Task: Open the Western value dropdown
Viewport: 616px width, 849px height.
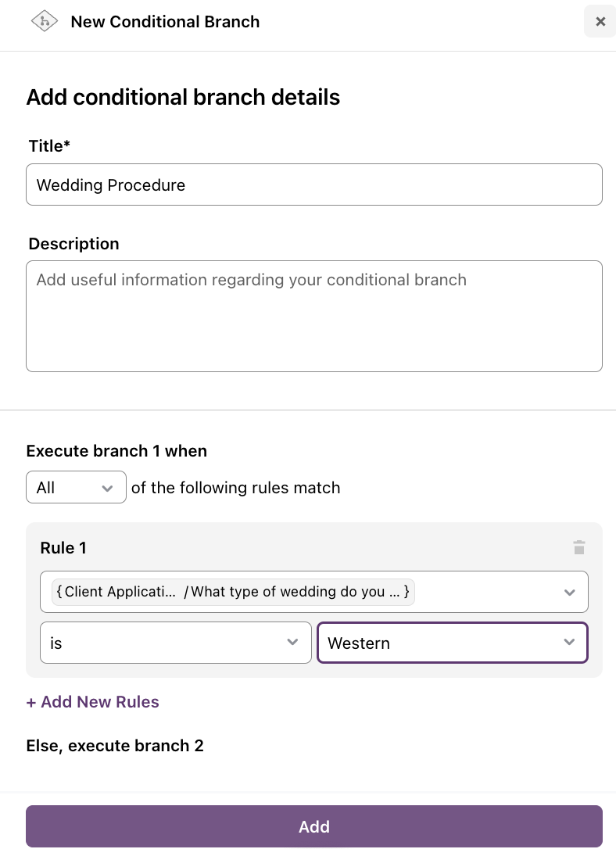Action: (x=453, y=643)
